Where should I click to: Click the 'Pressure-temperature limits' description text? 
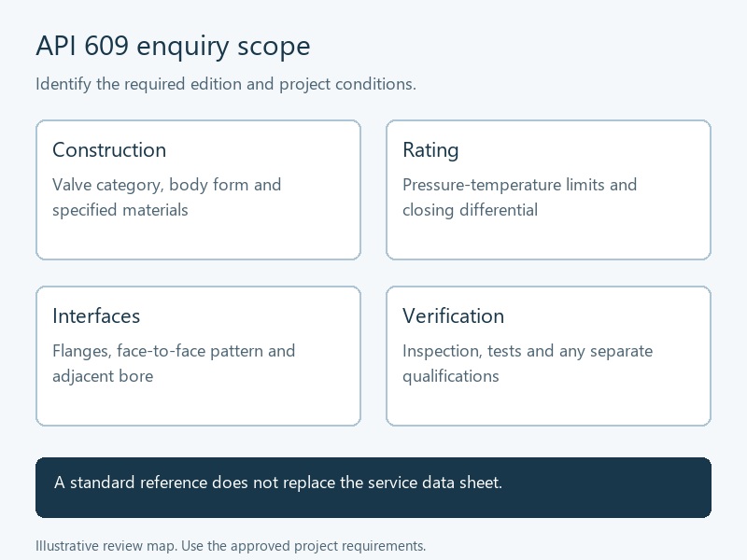pyautogui.click(x=519, y=197)
